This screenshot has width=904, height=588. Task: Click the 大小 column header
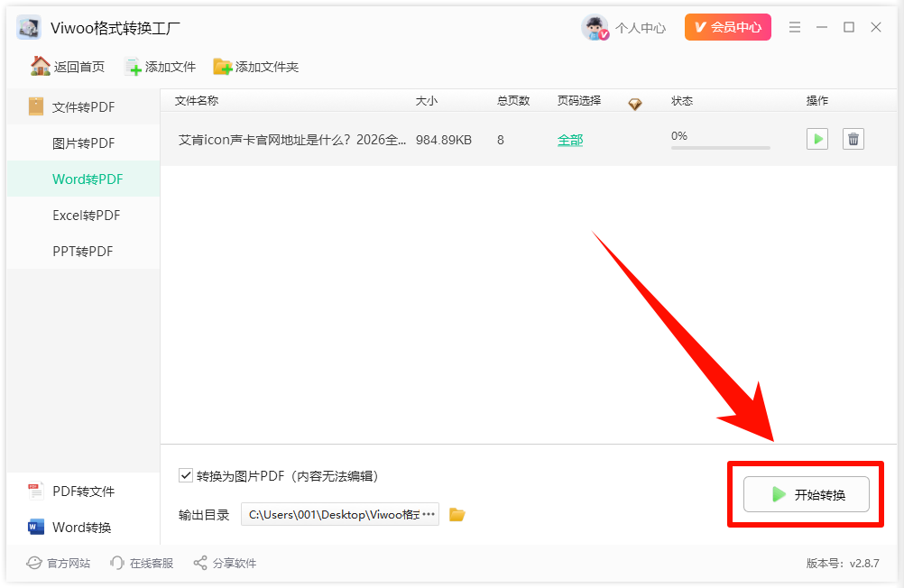(427, 100)
